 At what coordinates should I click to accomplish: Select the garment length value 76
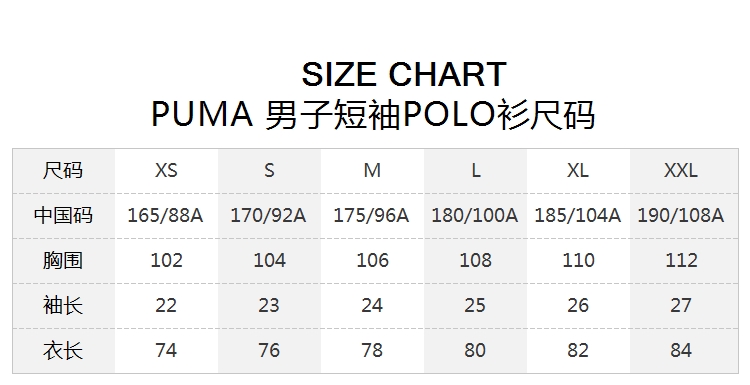pyautogui.click(x=269, y=351)
